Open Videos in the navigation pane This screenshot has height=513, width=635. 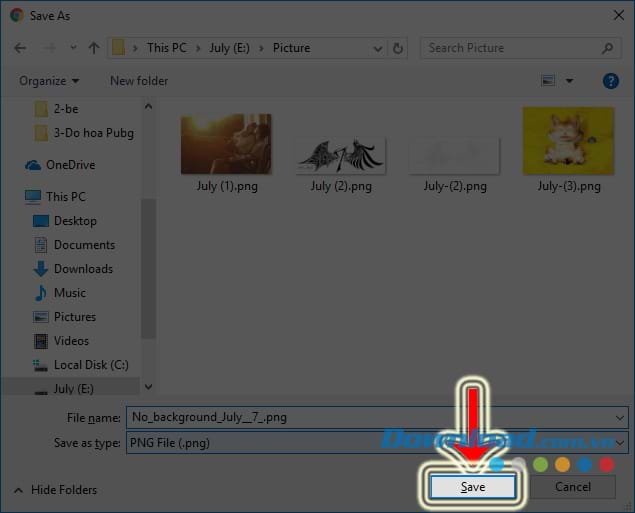point(61,341)
